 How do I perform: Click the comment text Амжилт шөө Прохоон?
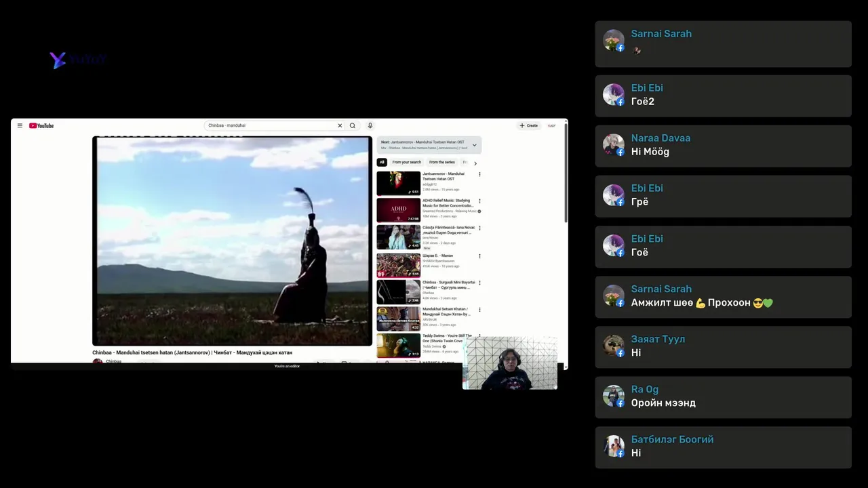tap(702, 302)
